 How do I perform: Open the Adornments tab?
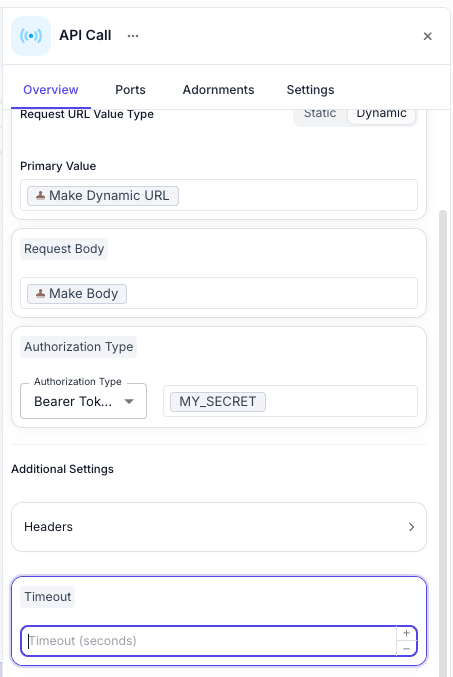pyautogui.click(x=219, y=90)
